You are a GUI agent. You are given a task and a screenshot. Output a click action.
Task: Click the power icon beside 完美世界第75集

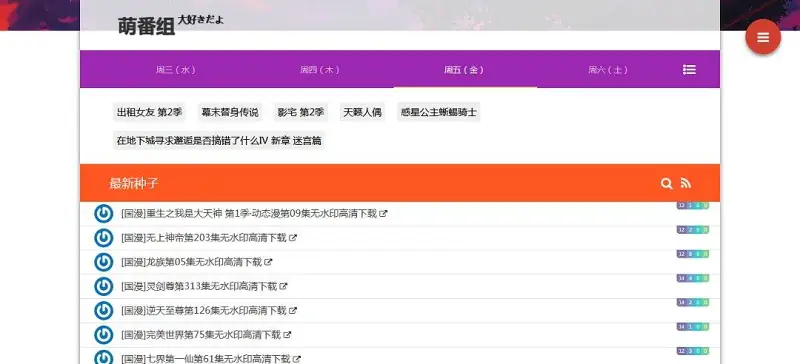click(104, 335)
